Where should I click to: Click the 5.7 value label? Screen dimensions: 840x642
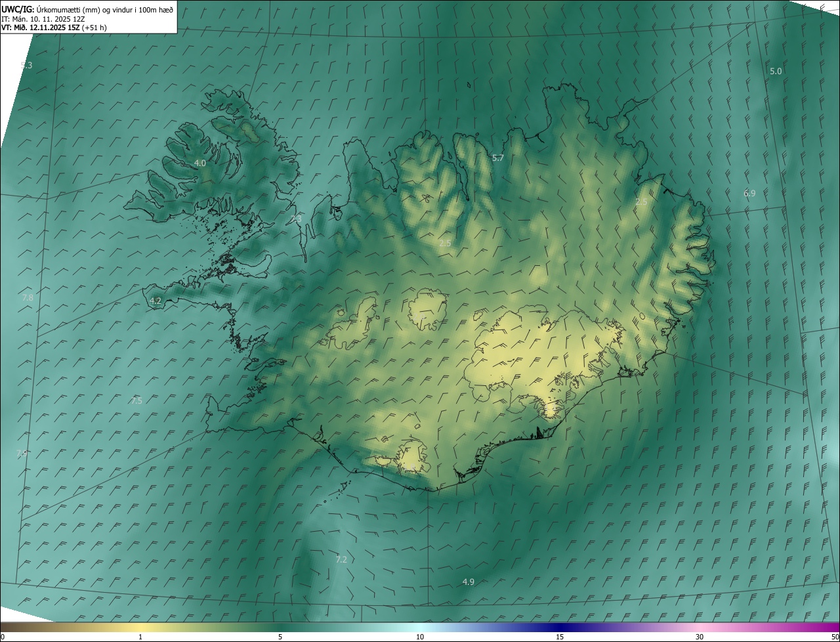tap(498, 158)
